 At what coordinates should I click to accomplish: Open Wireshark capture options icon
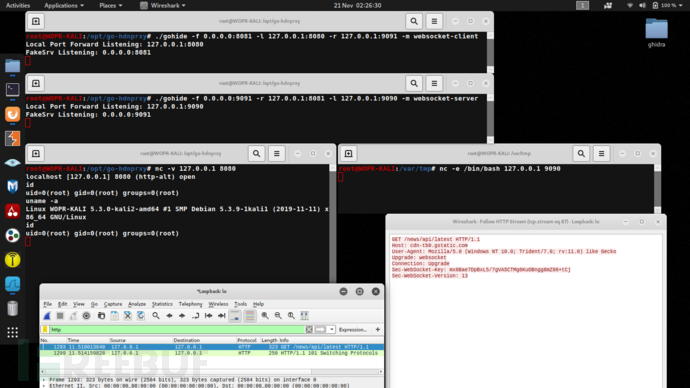(86, 316)
